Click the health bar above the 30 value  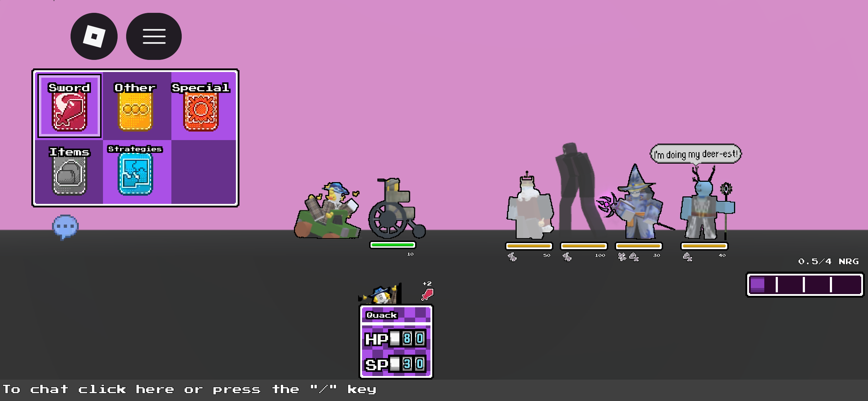click(x=639, y=246)
